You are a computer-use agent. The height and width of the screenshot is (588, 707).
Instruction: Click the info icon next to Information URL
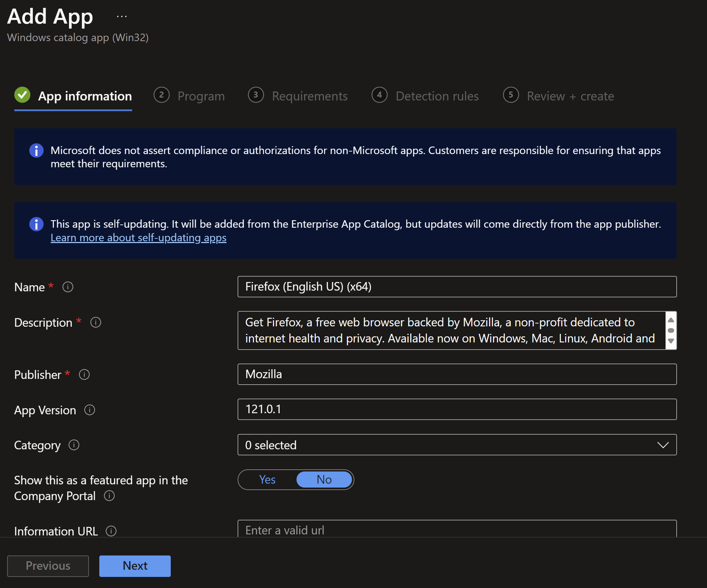coord(111,531)
